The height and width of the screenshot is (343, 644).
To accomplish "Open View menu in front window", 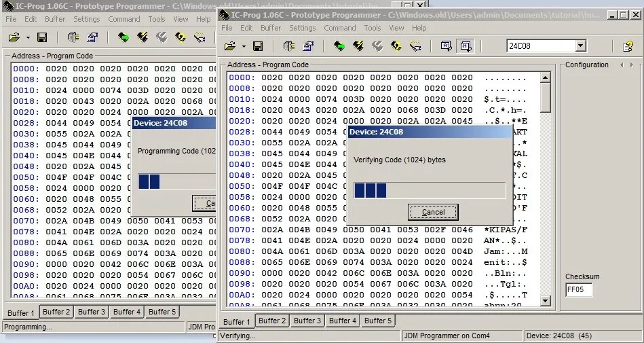I will point(396,28).
